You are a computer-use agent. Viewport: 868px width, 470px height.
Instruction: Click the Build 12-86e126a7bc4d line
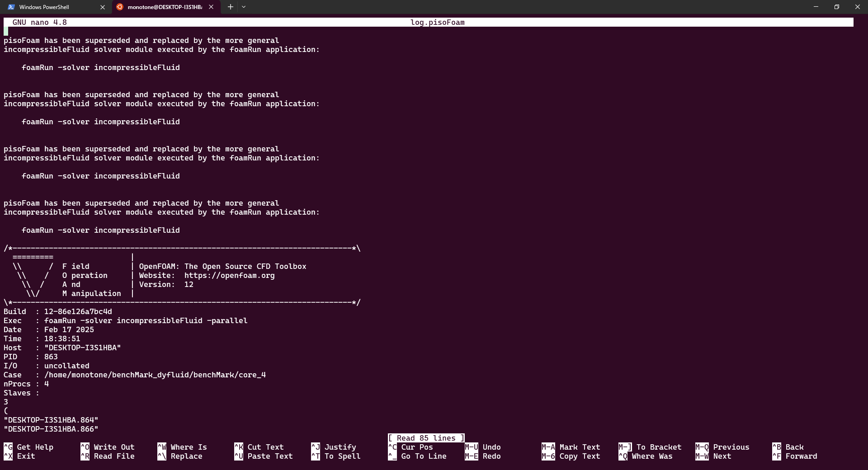point(58,311)
